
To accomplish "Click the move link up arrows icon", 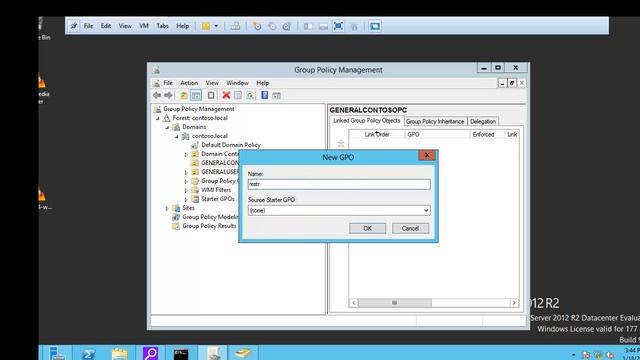I will pos(340,143).
